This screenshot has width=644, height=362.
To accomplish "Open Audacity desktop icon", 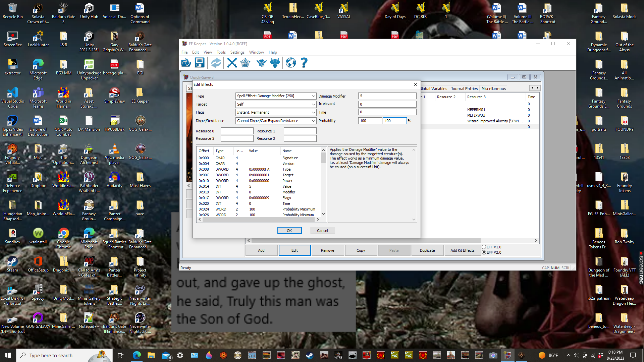I will pos(114,180).
